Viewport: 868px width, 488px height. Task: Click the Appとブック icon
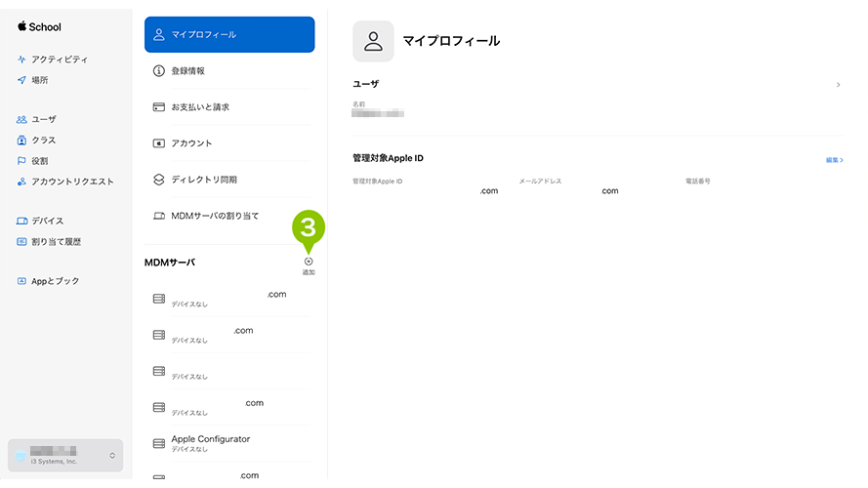[x=21, y=281]
